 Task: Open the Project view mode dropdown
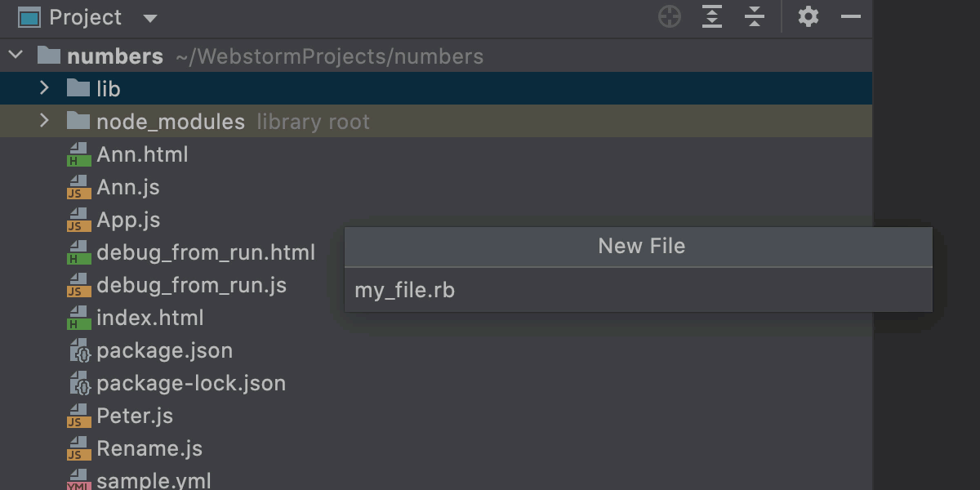tap(150, 17)
